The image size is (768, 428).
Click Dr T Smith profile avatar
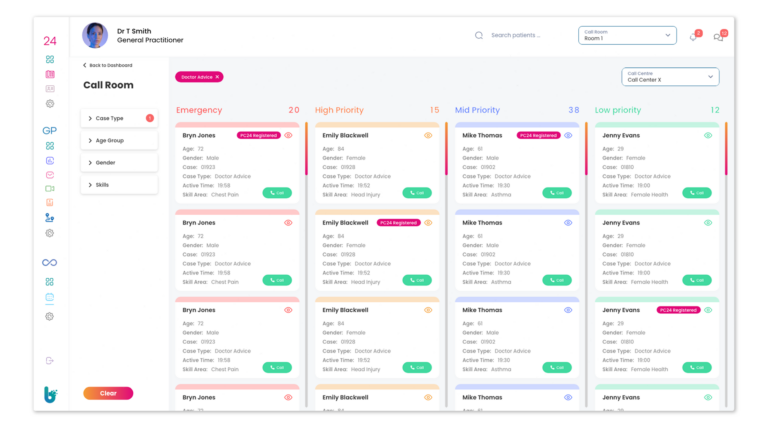point(95,35)
